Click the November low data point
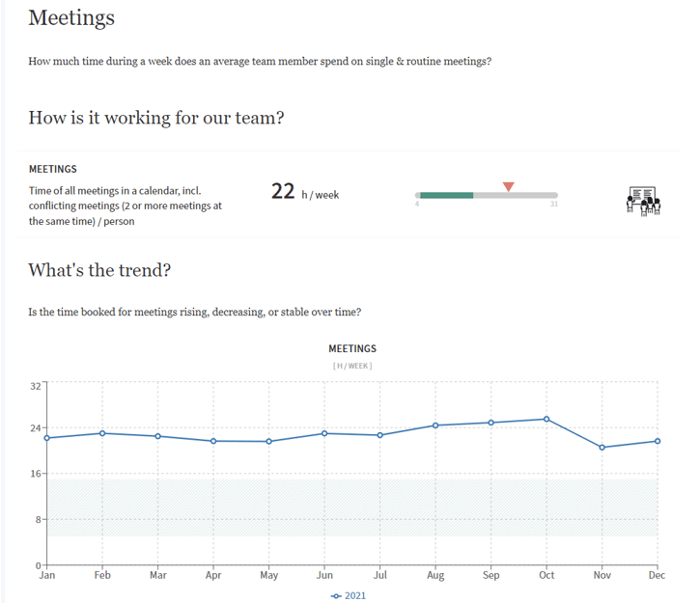This screenshot has height=603, width=700. (x=602, y=447)
